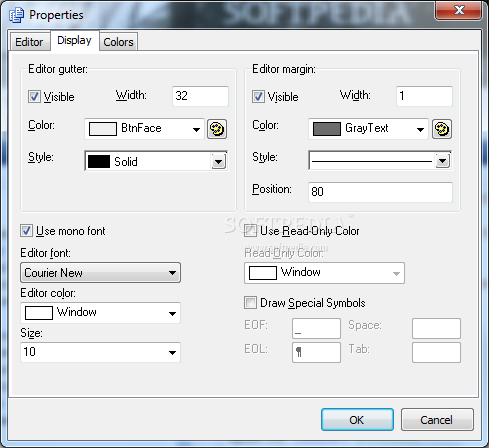The height and width of the screenshot is (448, 489).
Task: Click the EOL symbol field
Action: pos(316,352)
